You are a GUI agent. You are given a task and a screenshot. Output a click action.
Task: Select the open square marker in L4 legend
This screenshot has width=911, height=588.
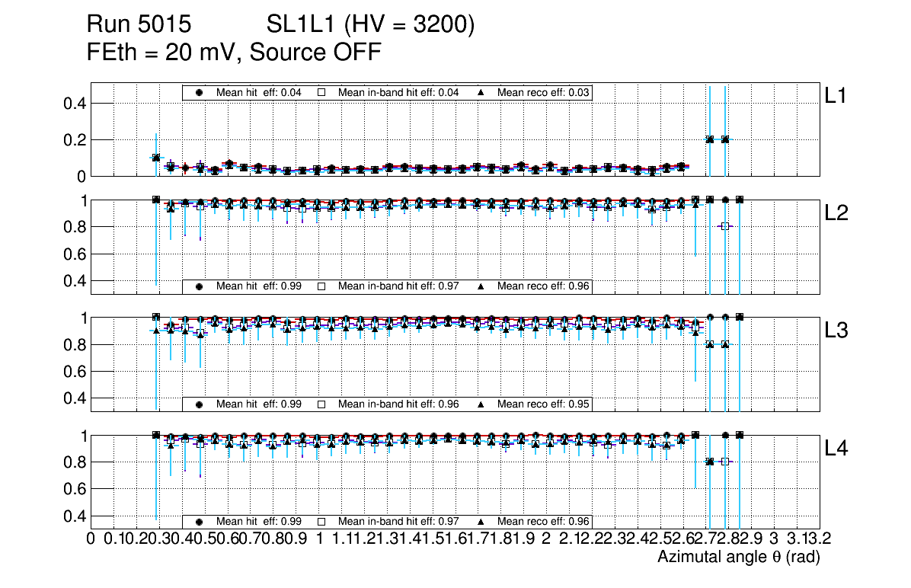point(321,522)
